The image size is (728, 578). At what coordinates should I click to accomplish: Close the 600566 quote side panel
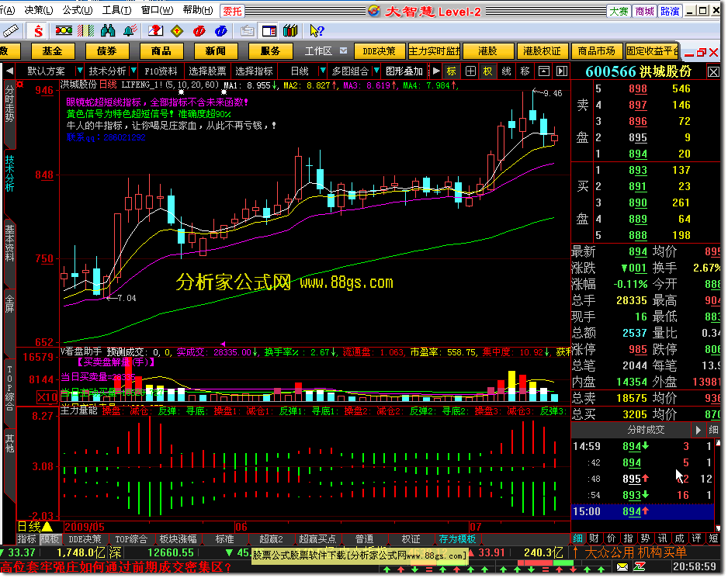[x=713, y=72]
